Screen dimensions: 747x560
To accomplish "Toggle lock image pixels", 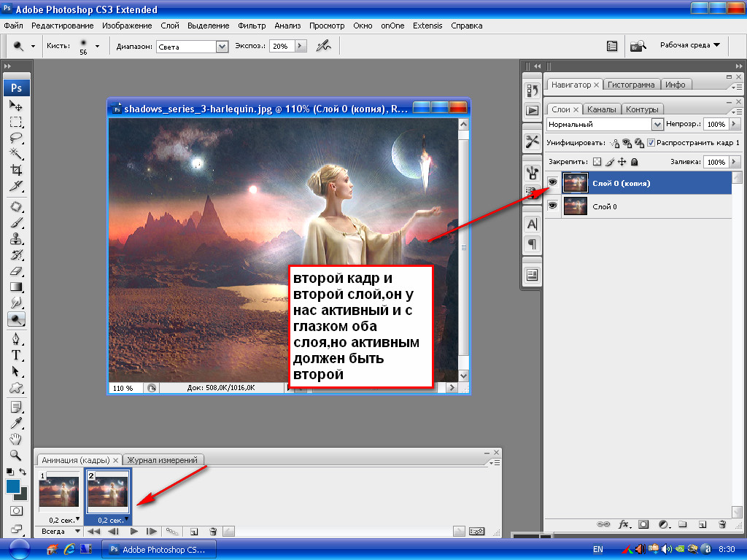I will tap(609, 162).
